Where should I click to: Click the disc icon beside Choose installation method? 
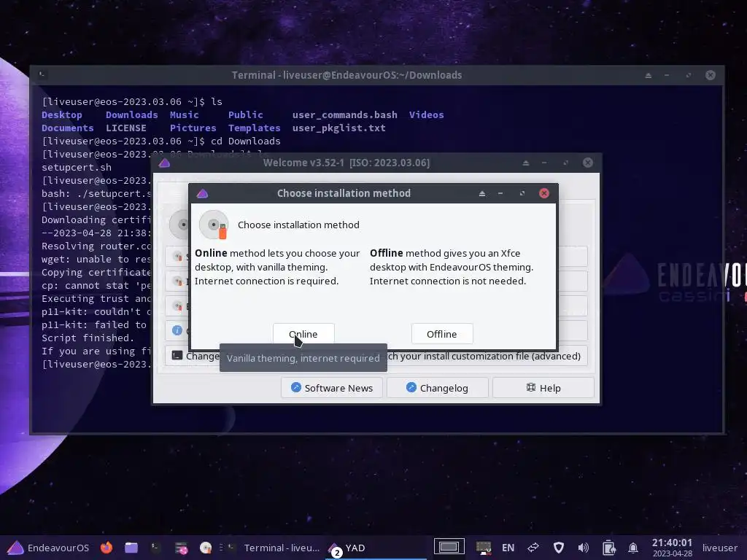click(214, 225)
